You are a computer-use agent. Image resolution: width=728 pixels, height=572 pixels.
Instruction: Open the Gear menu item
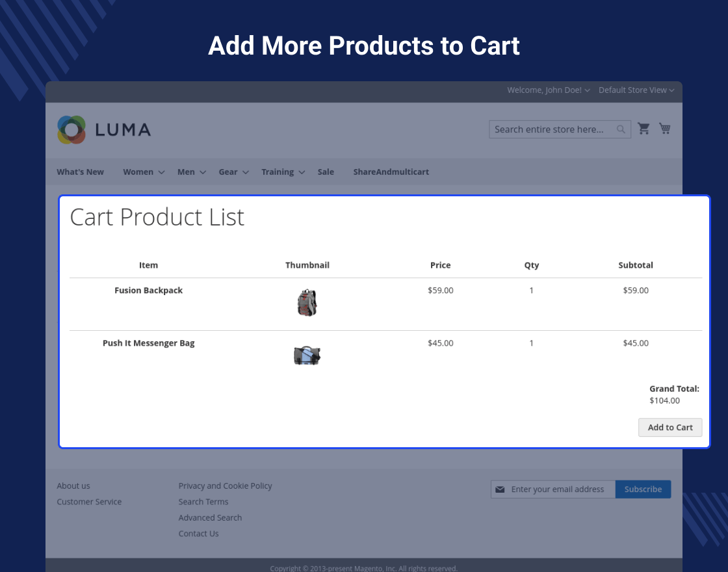[x=228, y=172]
